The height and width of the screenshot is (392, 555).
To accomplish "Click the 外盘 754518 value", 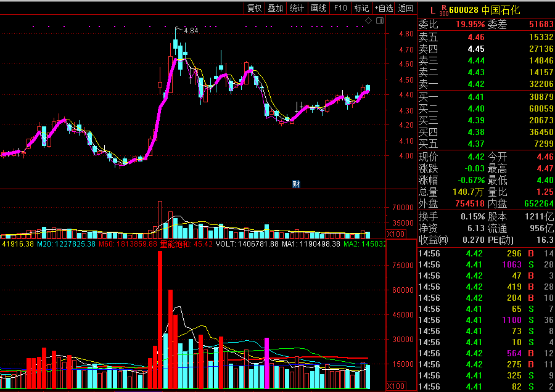I will click(x=470, y=204).
